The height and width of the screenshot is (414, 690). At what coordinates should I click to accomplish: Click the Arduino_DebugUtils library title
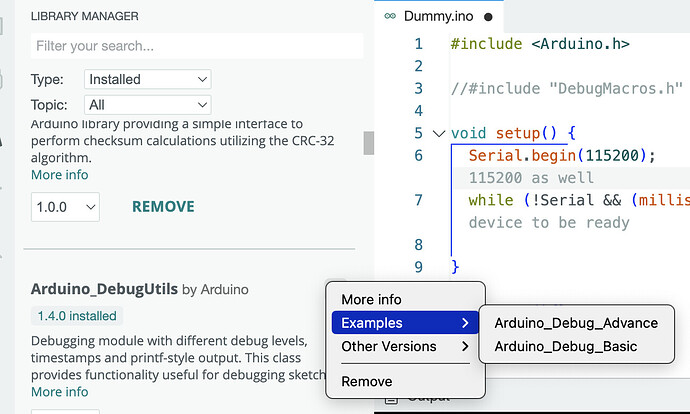pos(105,290)
